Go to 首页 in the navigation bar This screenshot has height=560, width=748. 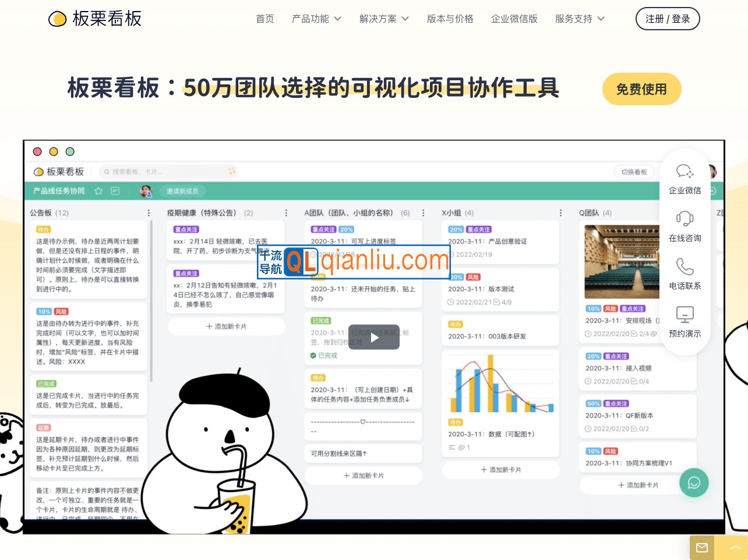click(265, 19)
